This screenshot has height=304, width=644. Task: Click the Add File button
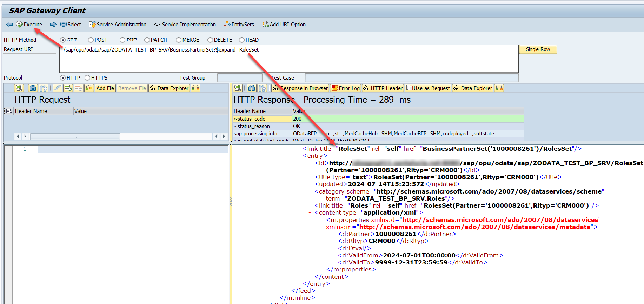105,88
